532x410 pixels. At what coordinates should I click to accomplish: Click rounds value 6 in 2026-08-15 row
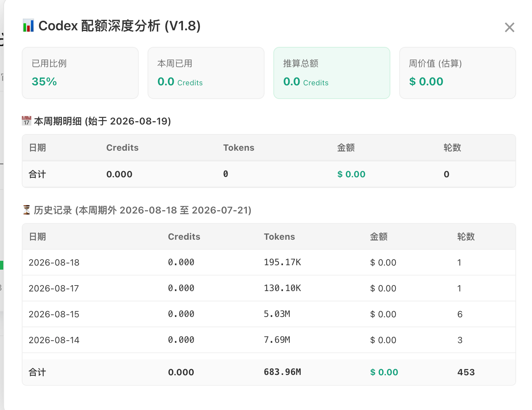tap(460, 314)
